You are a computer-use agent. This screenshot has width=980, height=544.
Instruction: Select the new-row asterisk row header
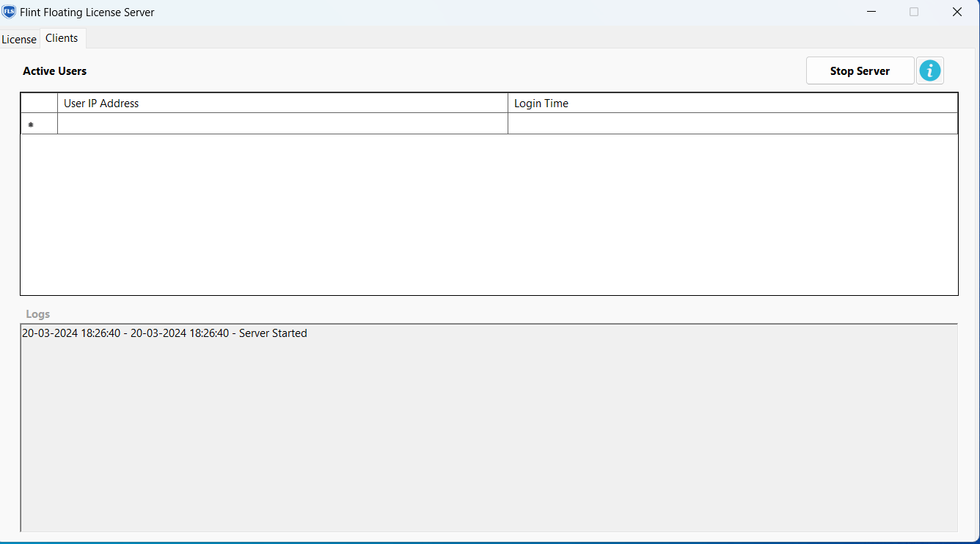click(39, 124)
